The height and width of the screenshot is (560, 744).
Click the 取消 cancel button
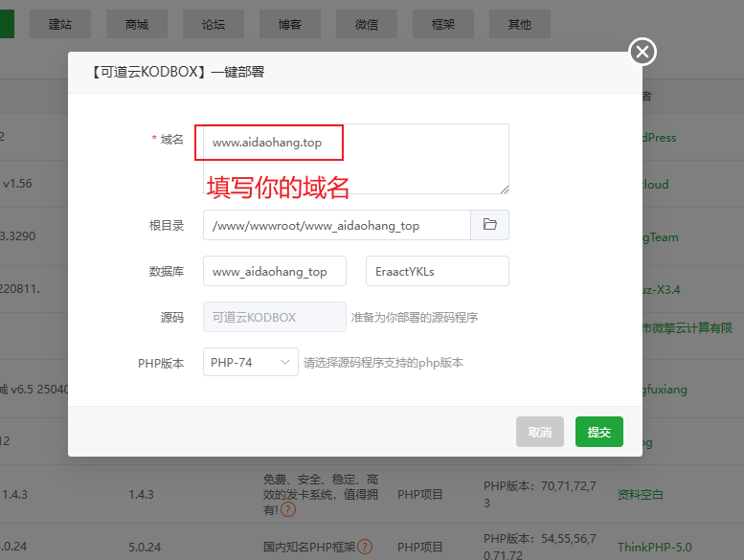point(539,432)
